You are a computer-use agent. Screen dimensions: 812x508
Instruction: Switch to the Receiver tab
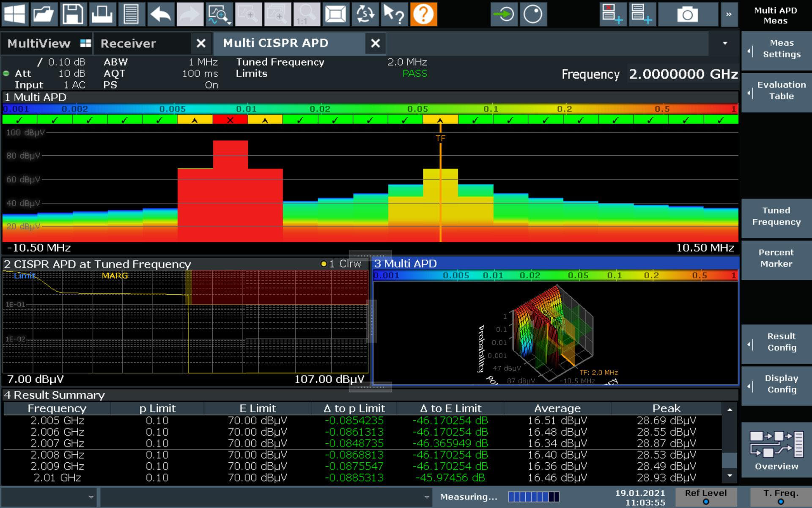coord(129,43)
